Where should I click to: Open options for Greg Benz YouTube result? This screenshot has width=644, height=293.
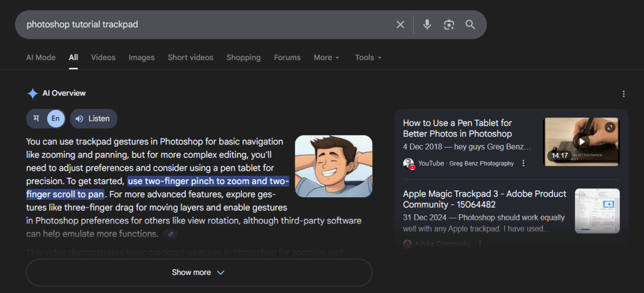523,163
